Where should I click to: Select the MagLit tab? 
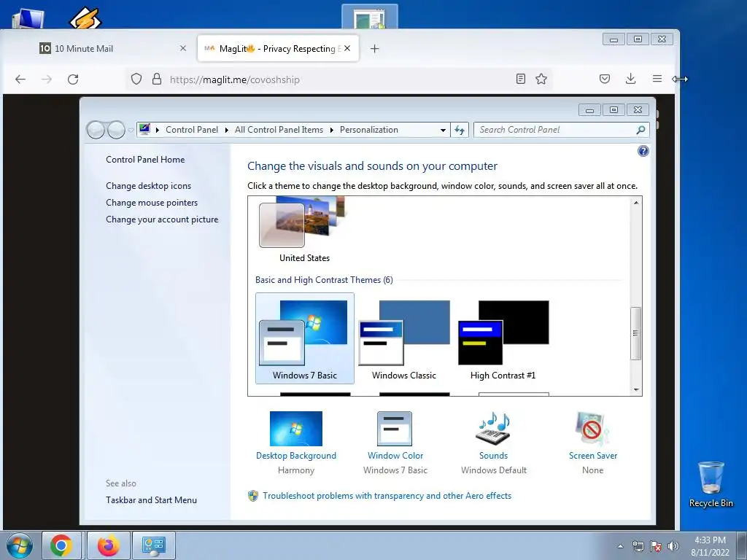[278, 48]
